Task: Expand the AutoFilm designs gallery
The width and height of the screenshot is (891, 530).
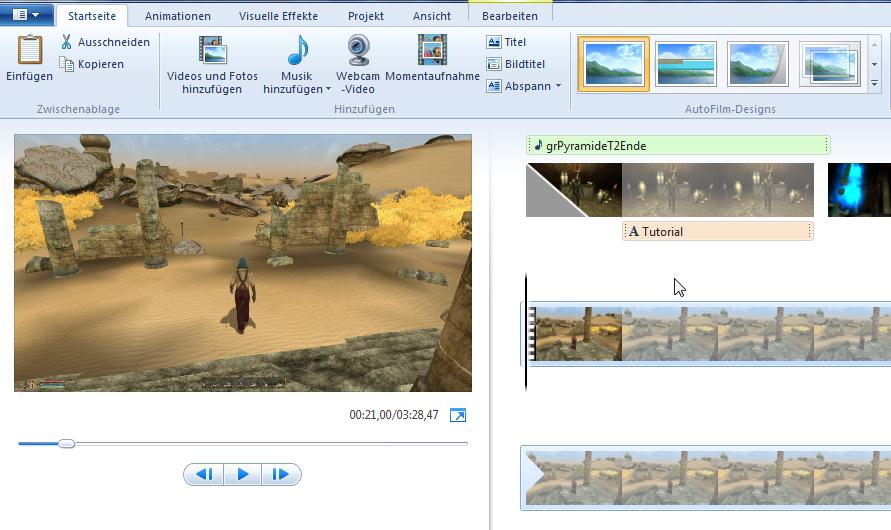Action: click(x=875, y=84)
